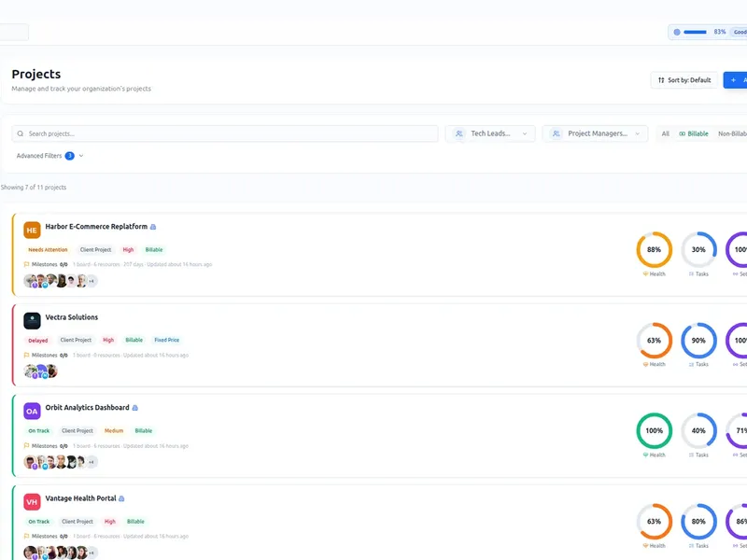Click Vectra's 90% Tasks ring
This screenshot has width=747, height=560.
pos(698,341)
